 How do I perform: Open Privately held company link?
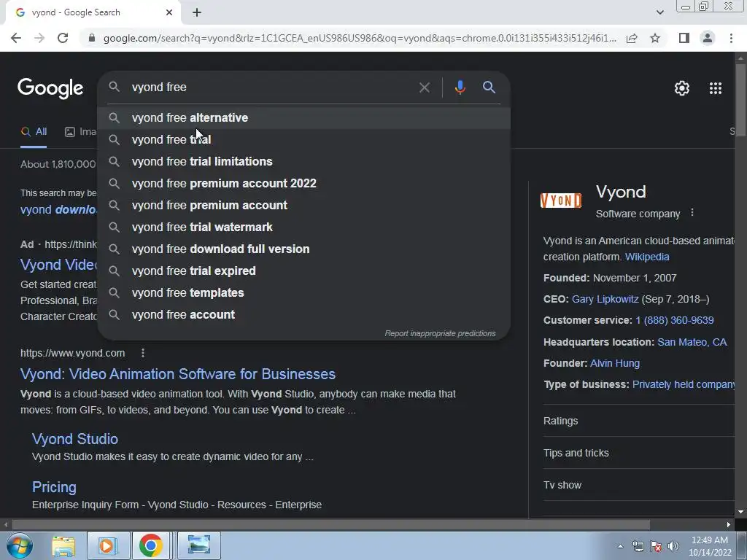684,385
